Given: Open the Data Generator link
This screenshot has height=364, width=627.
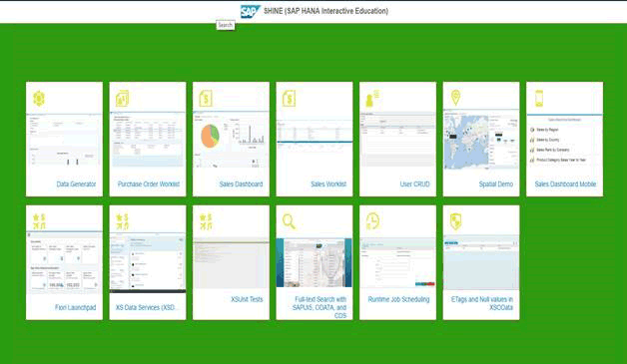Looking at the screenshot, I should point(76,184).
